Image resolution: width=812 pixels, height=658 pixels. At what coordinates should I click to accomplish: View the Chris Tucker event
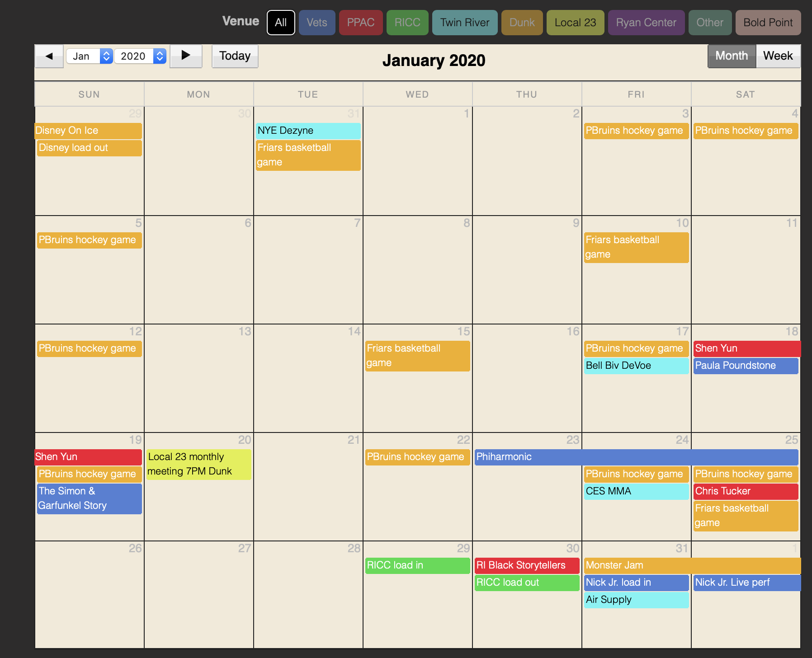click(x=745, y=491)
